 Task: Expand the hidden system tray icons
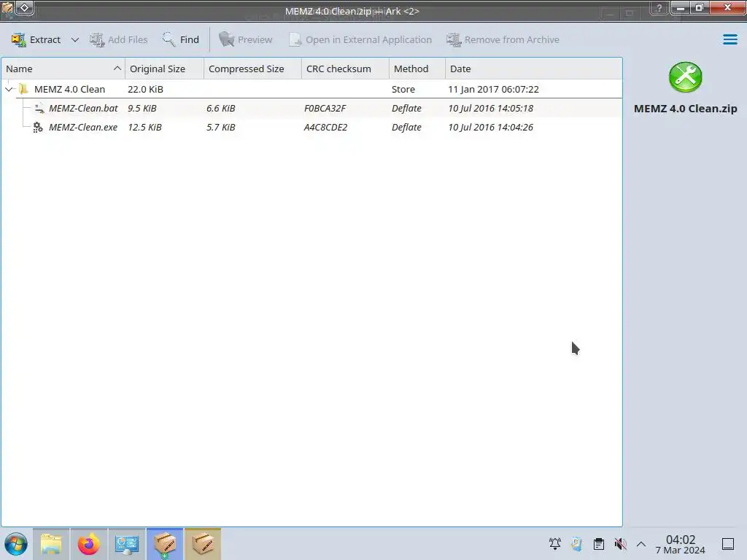[x=641, y=544]
